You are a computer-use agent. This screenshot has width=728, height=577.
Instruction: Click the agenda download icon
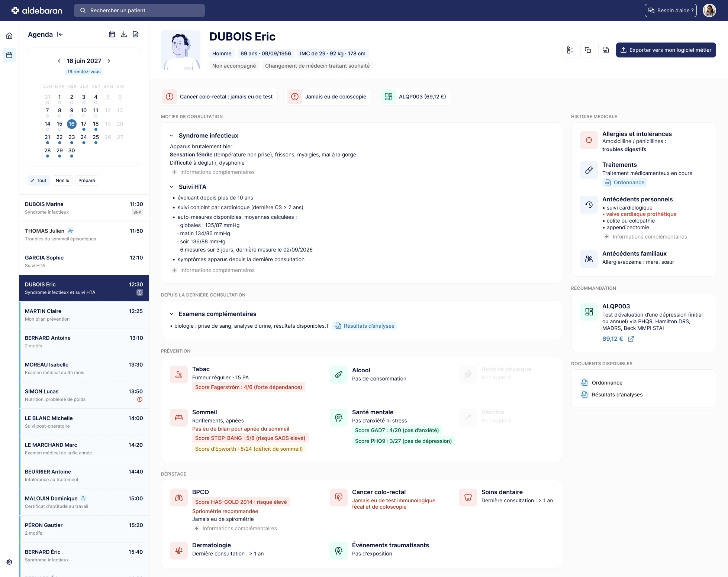click(124, 34)
